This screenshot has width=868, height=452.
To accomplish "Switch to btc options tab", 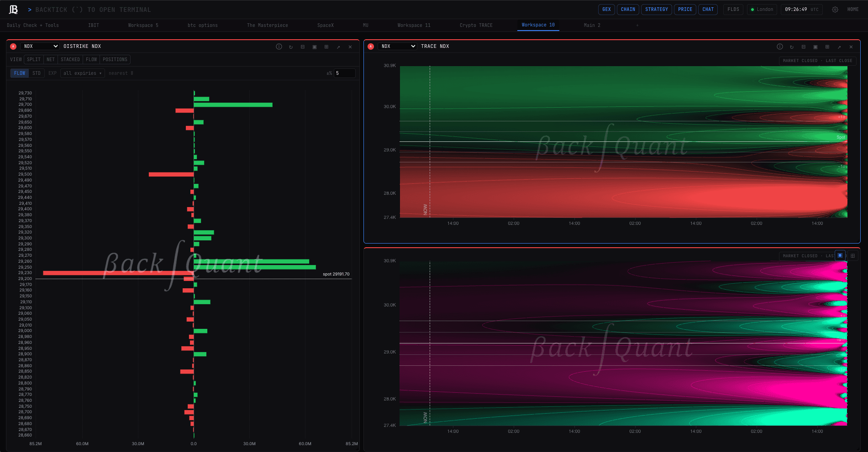I will [203, 26].
